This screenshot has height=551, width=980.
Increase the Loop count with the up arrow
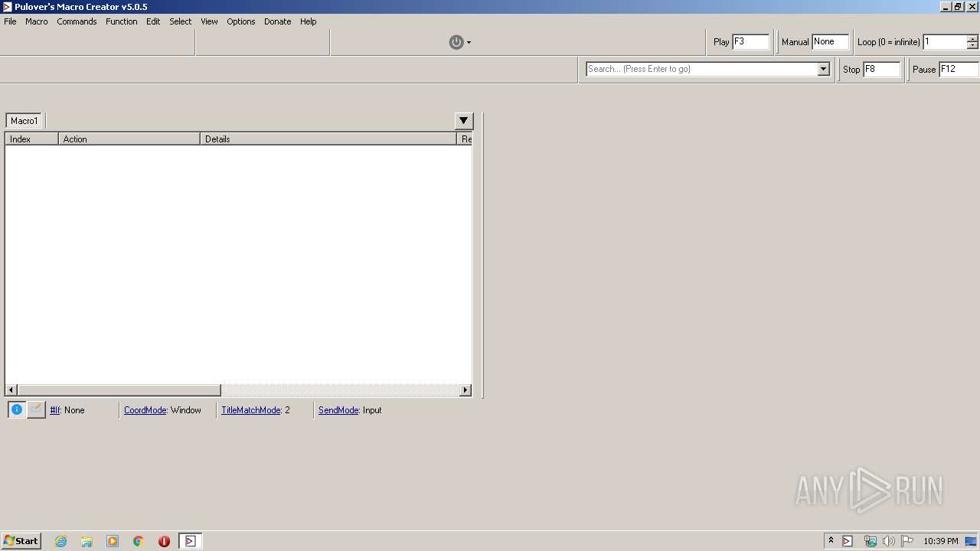972,38
